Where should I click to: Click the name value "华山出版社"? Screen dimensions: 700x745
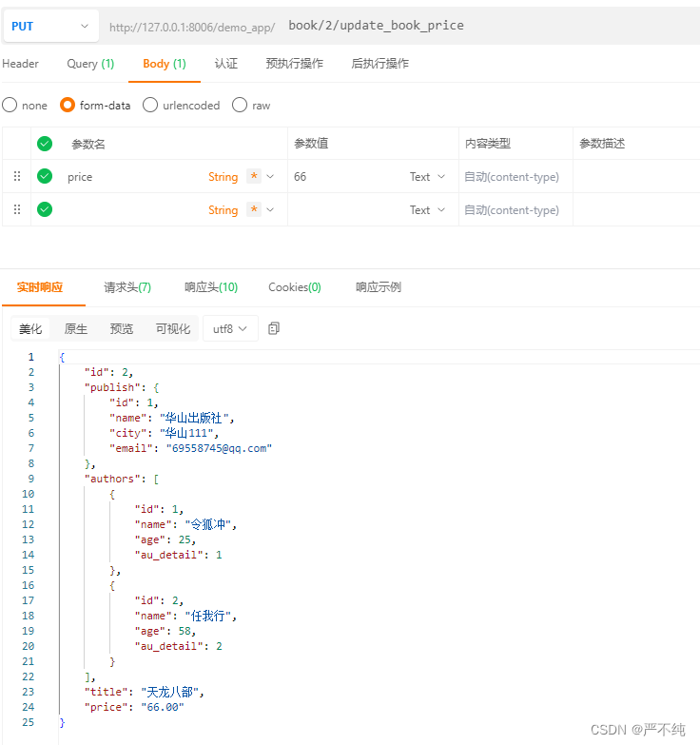pyautogui.click(x=194, y=418)
